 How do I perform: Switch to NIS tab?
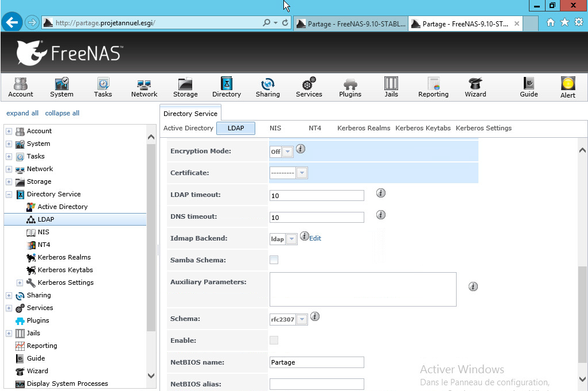click(275, 128)
